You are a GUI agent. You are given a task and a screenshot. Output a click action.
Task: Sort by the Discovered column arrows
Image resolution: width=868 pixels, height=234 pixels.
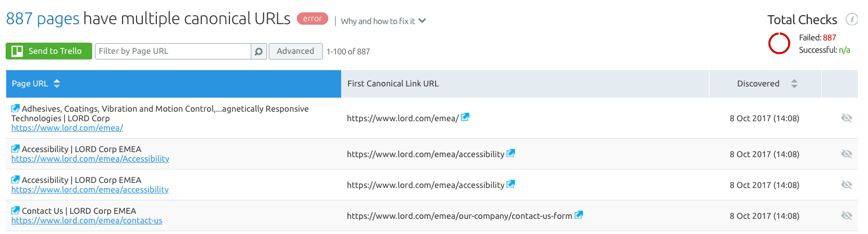pos(794,84)
